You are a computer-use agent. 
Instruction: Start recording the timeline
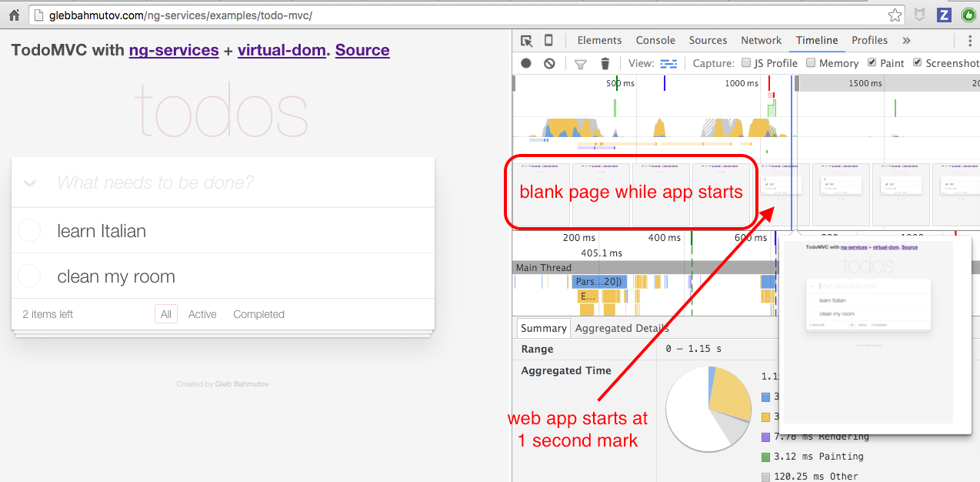click(526, 63)
